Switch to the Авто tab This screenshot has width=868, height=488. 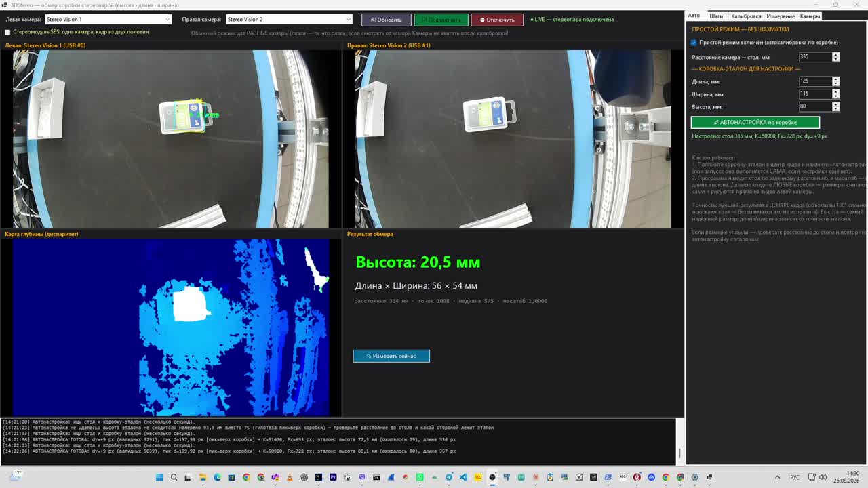coord(694,16)
